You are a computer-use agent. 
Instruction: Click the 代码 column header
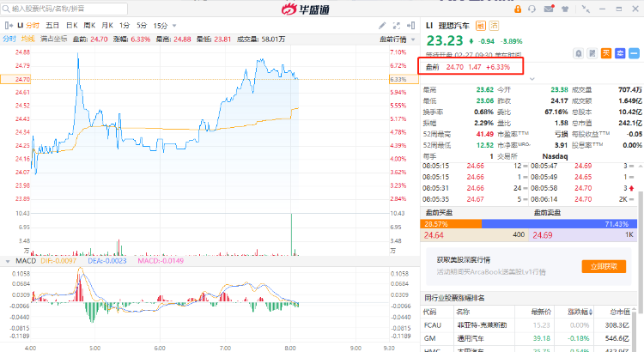pos(429,313)
